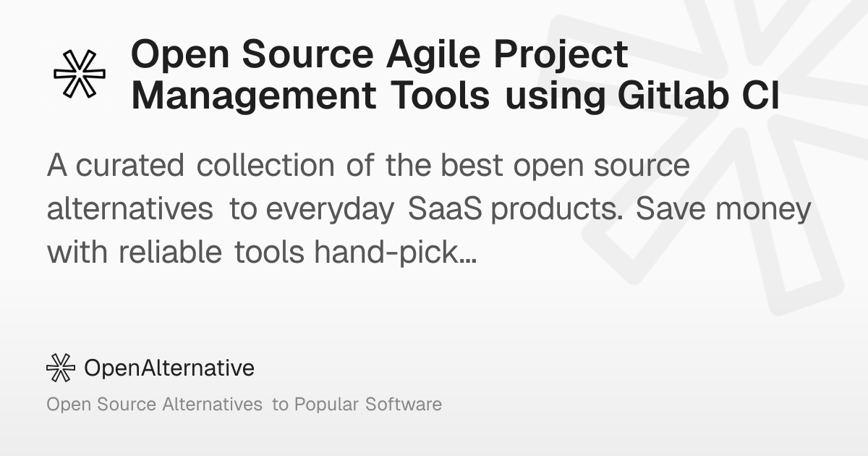Image resolution: width=868 pixels, height=456 pixels.
Task: Click the "Management Tools" words in the title
Action: point(311,96)
